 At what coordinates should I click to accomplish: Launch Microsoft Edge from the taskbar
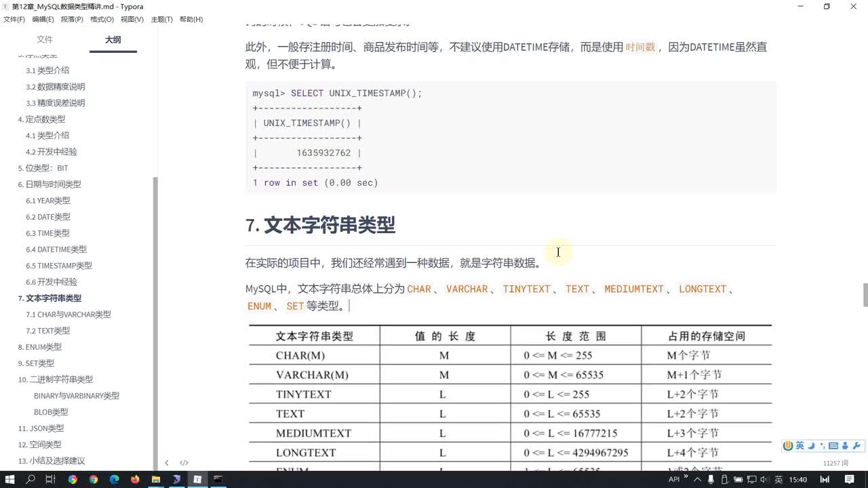(114, 479)
